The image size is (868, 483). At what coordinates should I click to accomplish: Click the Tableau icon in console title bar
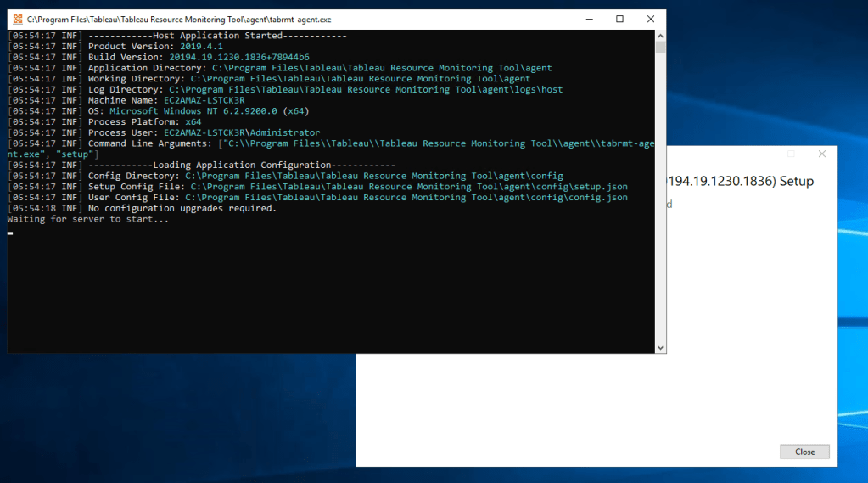(18, 19)
